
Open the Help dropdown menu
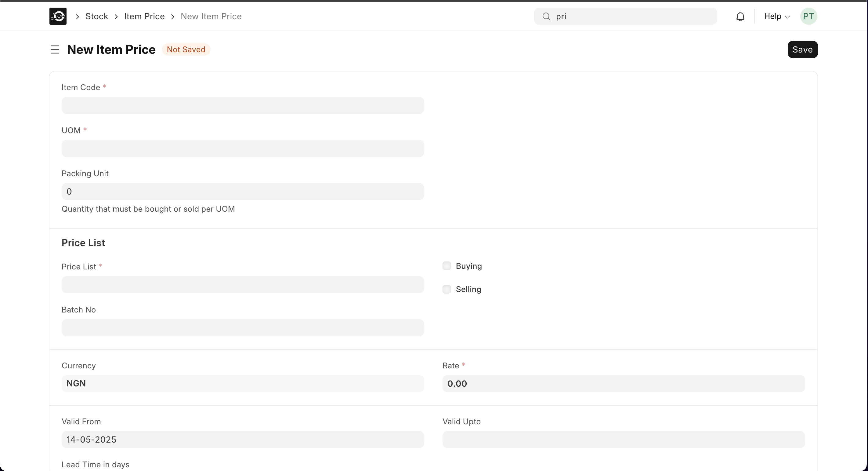click(776, 16)
